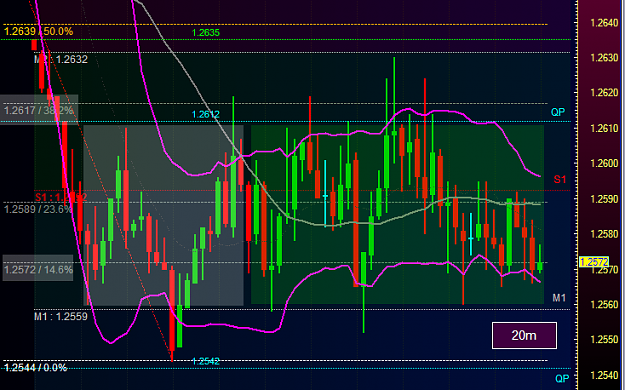The image size is (625, 390).
Task: Click 1.2580 on the price axis
Action: [604, 234]
